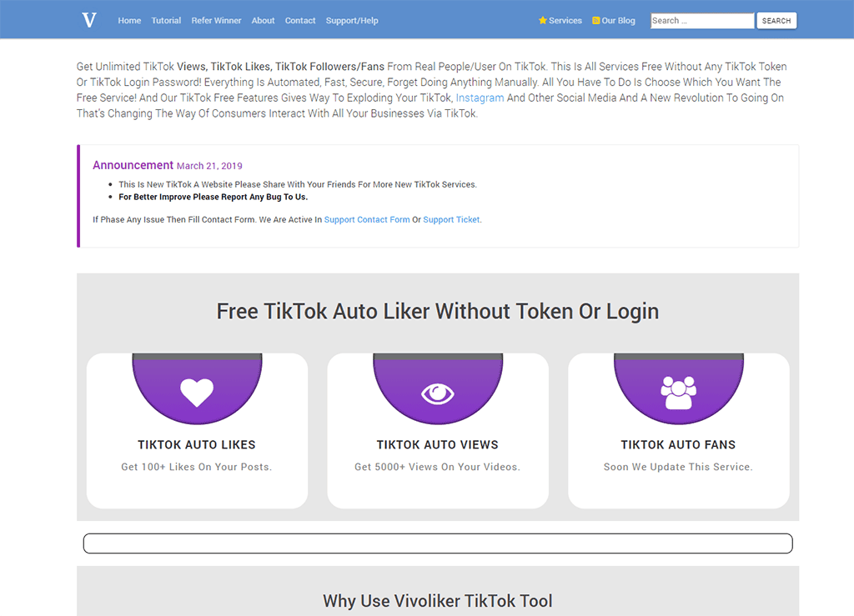Click the heart icon for TikTok Auto Likes
This screenshot has height=616, width=854.
coord(197,393)
